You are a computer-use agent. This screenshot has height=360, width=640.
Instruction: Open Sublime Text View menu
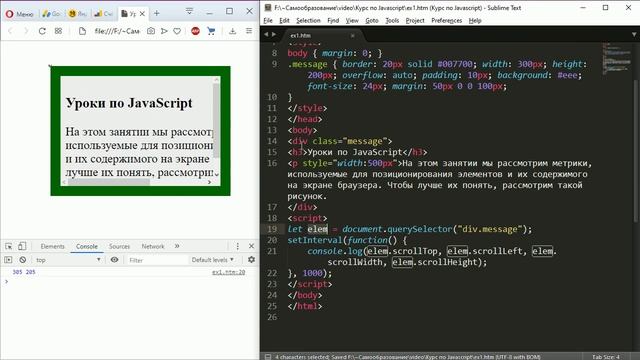pos(352,20)
